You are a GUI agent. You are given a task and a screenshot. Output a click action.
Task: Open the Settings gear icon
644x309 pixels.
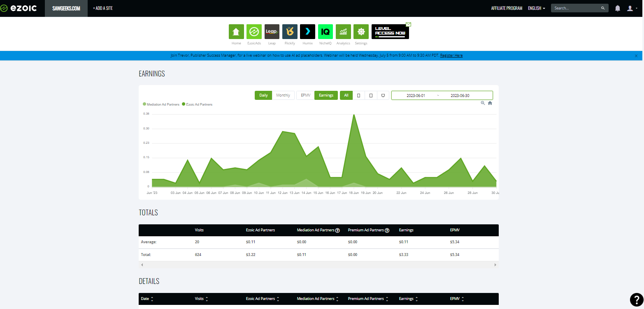click(x=361, y=32)
